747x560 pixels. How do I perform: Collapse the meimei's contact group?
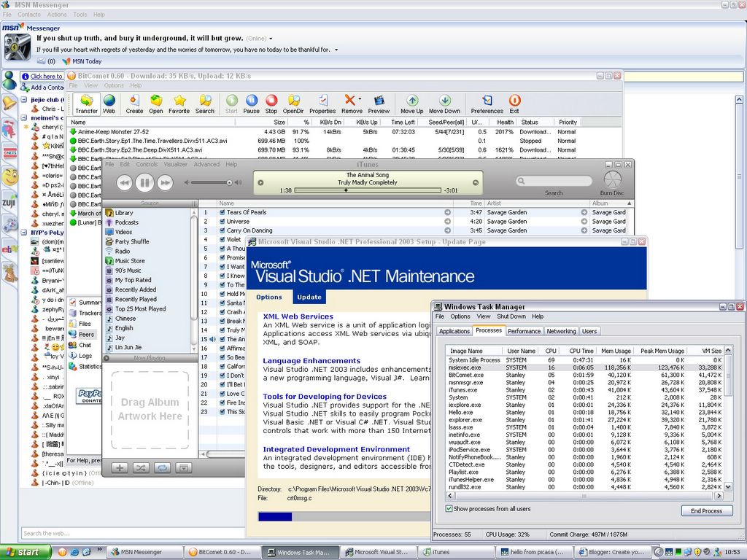click(24, 117)
